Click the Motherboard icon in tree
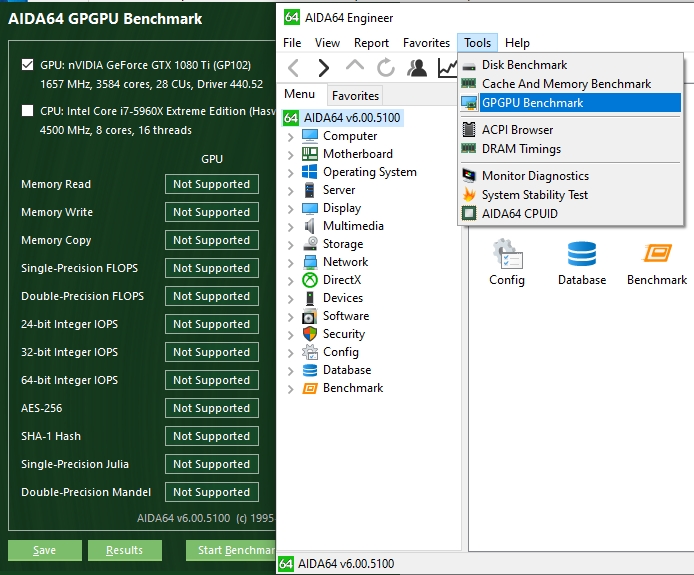Image resolution: width=694 pixels, height=575 pixels. (309, 154)
